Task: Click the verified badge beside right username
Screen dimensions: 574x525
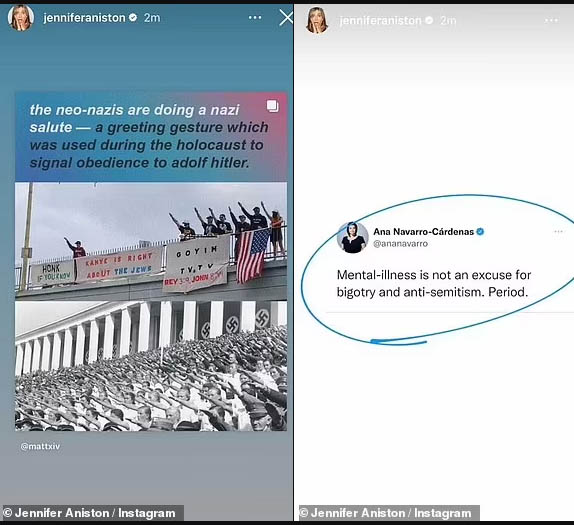Action: click(x=429, y=21)
